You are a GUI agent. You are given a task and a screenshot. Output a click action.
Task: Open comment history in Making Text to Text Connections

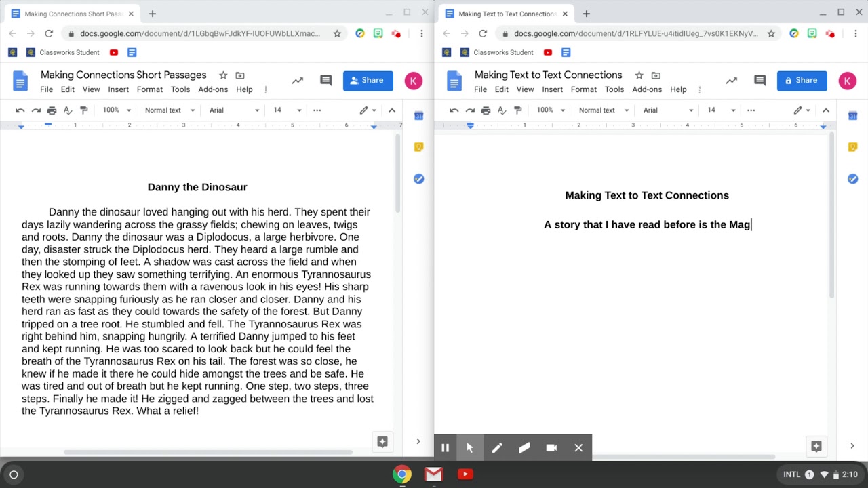(760, 81)
